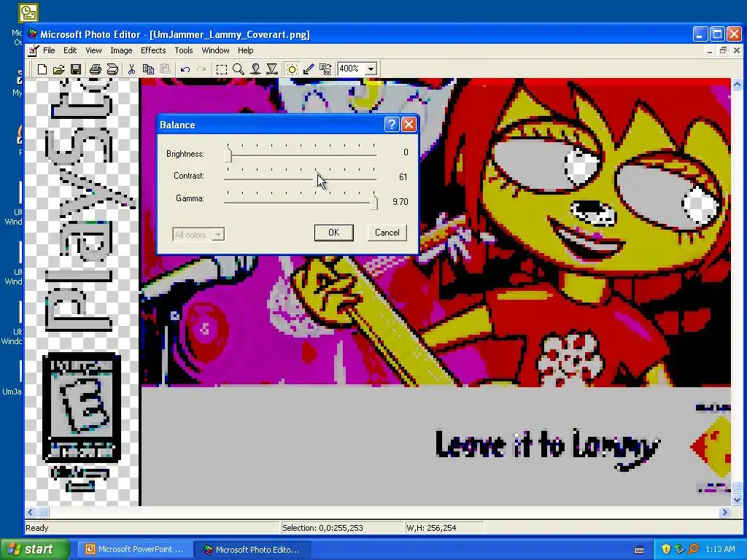Screen dimensions: 747x560
Task: Click the Gamma value 9.70
Action: click(400, 202)
